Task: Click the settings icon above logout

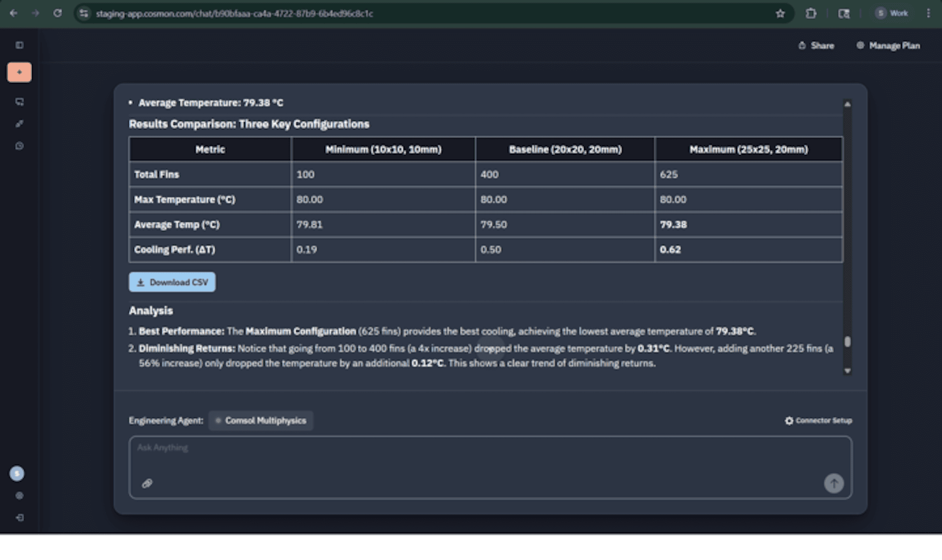Action: (x=19, y=495)
